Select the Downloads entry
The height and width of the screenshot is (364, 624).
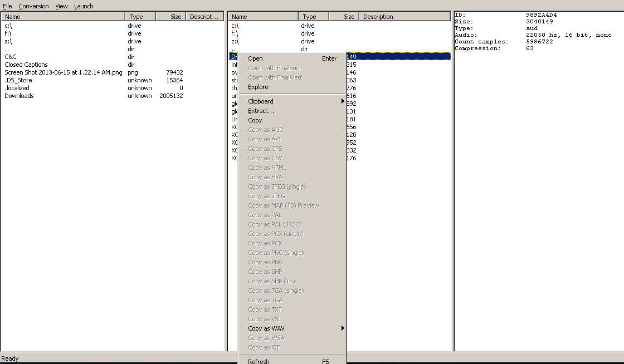click(19, 96)
